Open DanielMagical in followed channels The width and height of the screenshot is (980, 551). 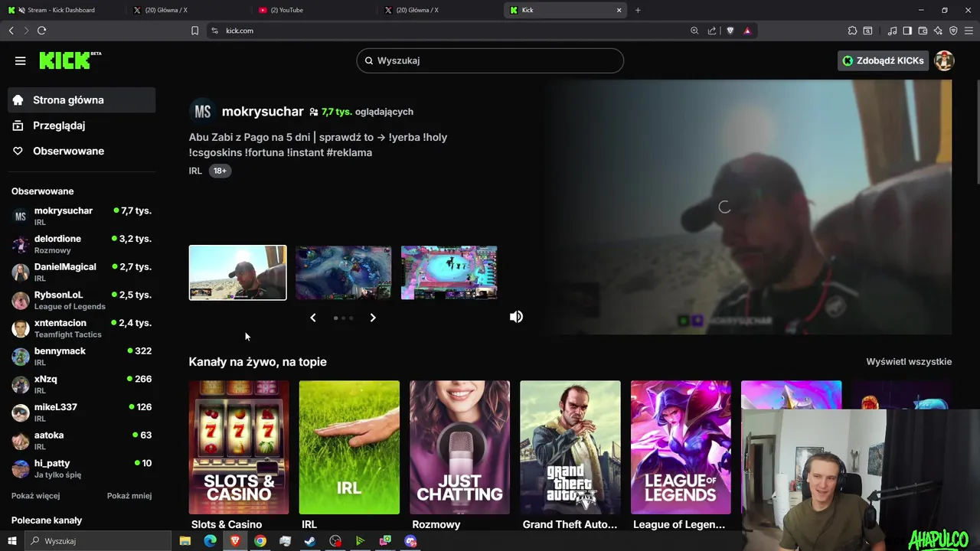point(82,272)
